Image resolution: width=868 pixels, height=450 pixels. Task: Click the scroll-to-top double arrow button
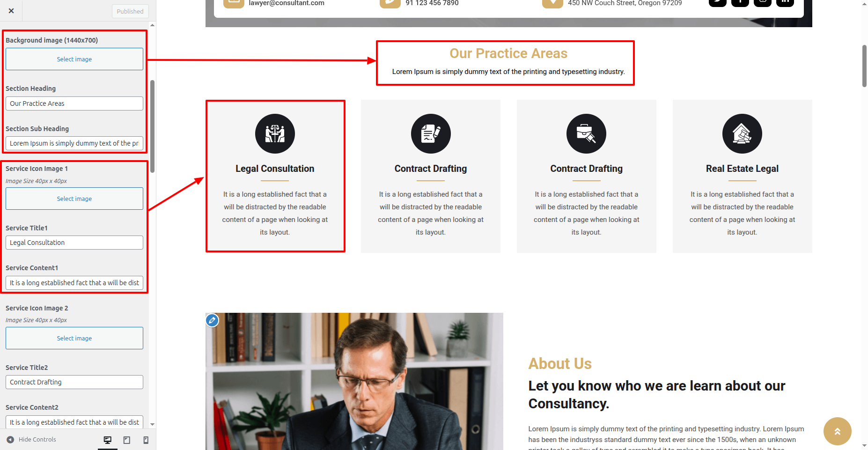pyautogui.click(x=837, y=431)
